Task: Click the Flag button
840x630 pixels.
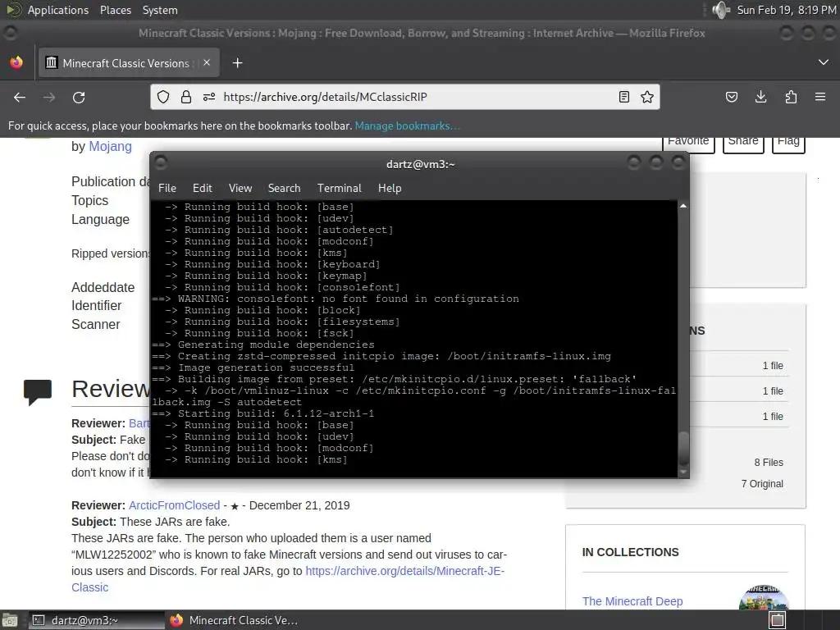Action: point(788,142)
